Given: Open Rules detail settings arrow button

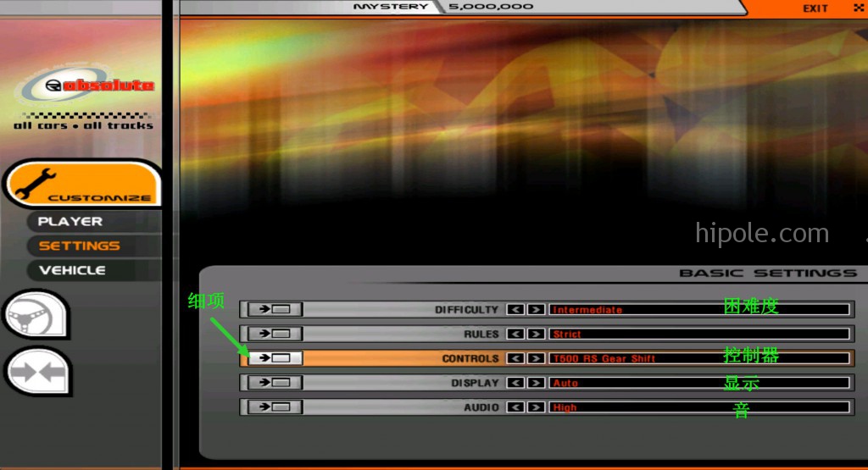Looking at the screenshot, I should pyautogui.click(x=275, y=334).
